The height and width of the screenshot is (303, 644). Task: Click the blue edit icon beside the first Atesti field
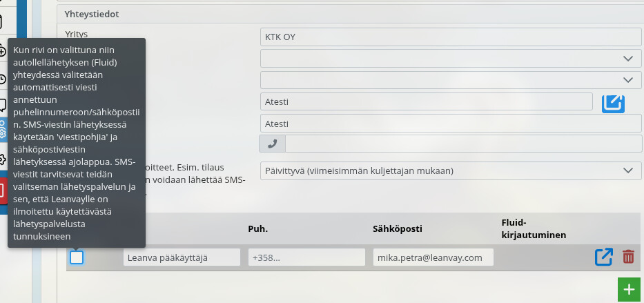point(613,102)
